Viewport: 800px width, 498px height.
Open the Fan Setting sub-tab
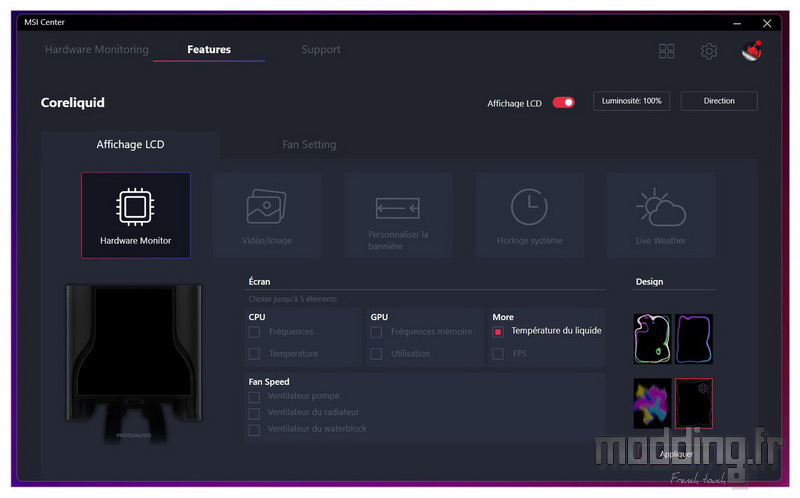point(309,144)
